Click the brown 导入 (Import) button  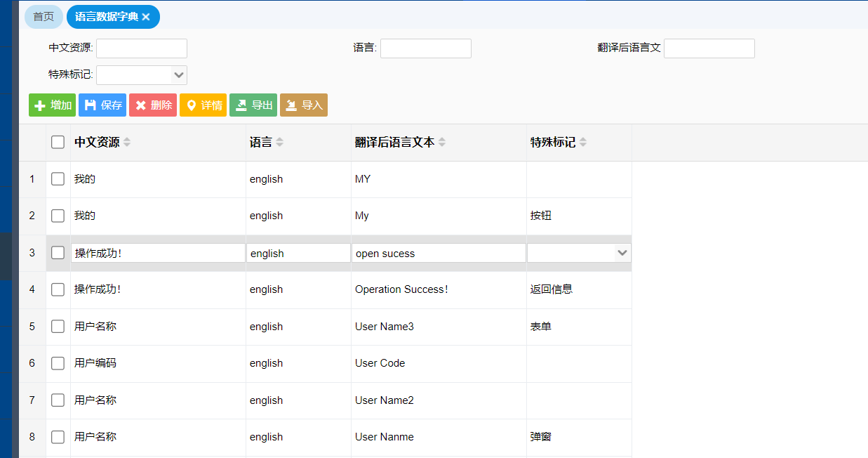click(304, 105)
